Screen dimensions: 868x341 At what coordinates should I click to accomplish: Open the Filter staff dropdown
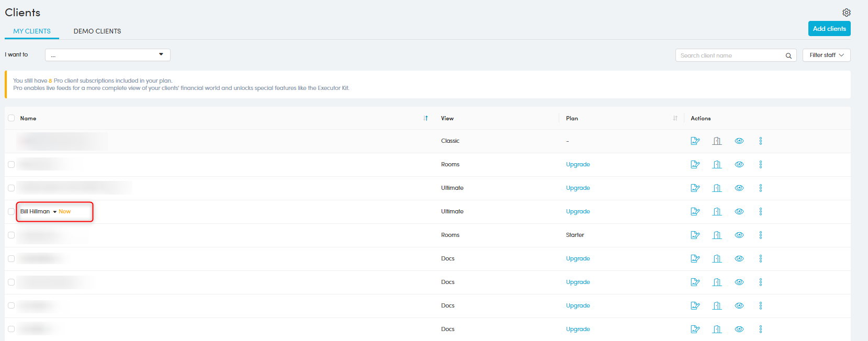point(826,55)
